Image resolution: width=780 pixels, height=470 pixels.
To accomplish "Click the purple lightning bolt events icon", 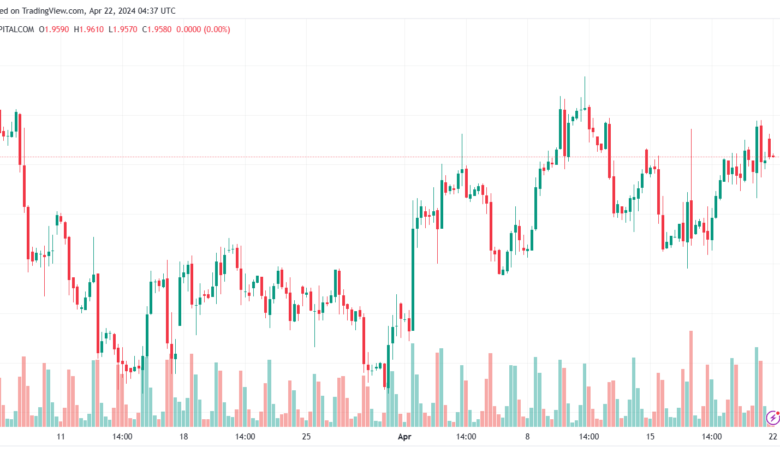I will click(773, 418).
